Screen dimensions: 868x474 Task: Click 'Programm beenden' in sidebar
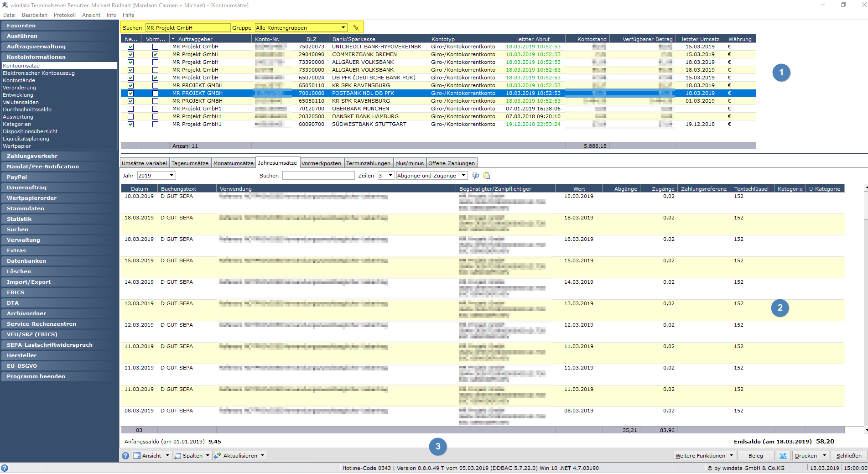[59, 376]
